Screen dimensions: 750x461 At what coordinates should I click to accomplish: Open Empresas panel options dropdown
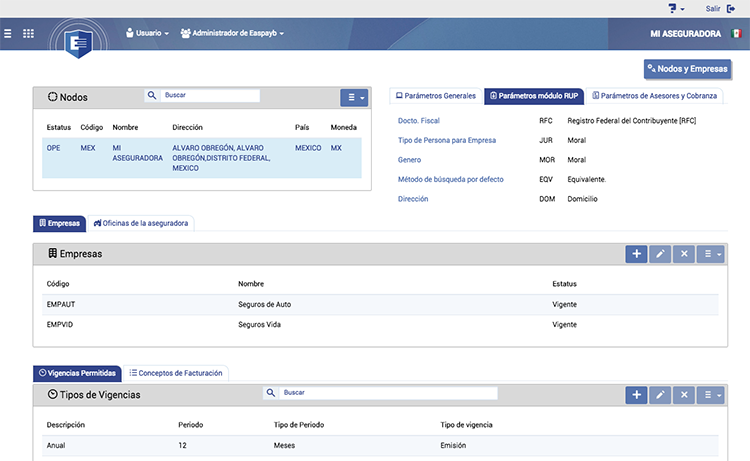coord(710,254)
